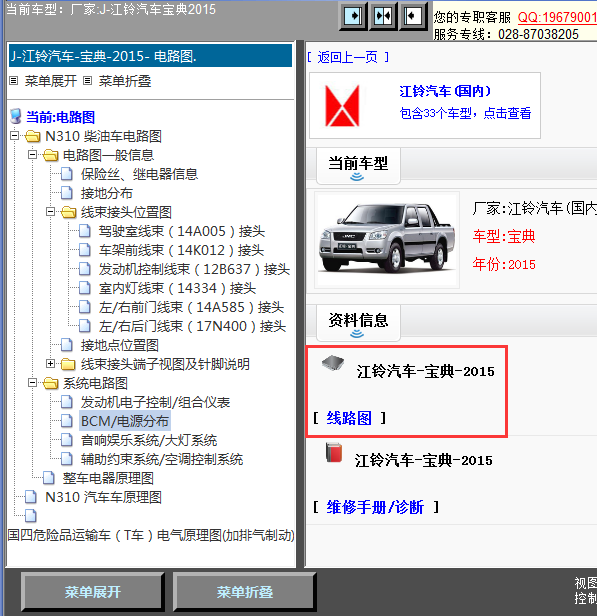Open the 当前车型 section tab
597x616 pixels.
358,166
